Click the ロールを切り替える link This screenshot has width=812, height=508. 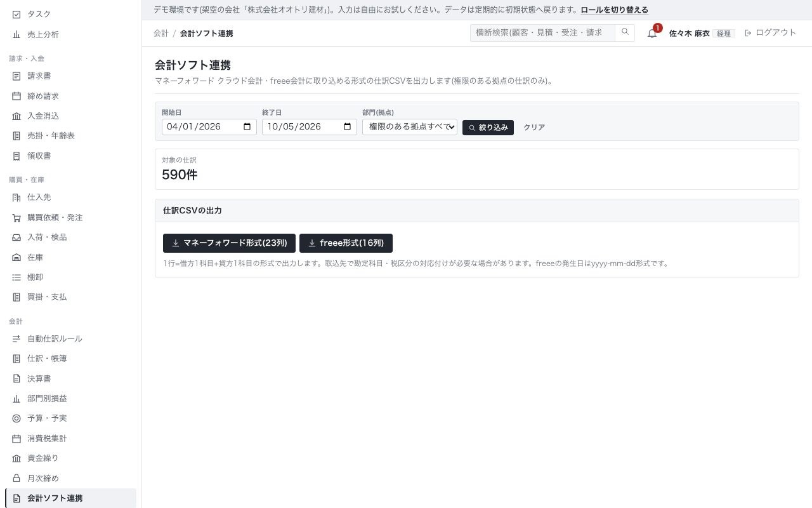(615, 10)
